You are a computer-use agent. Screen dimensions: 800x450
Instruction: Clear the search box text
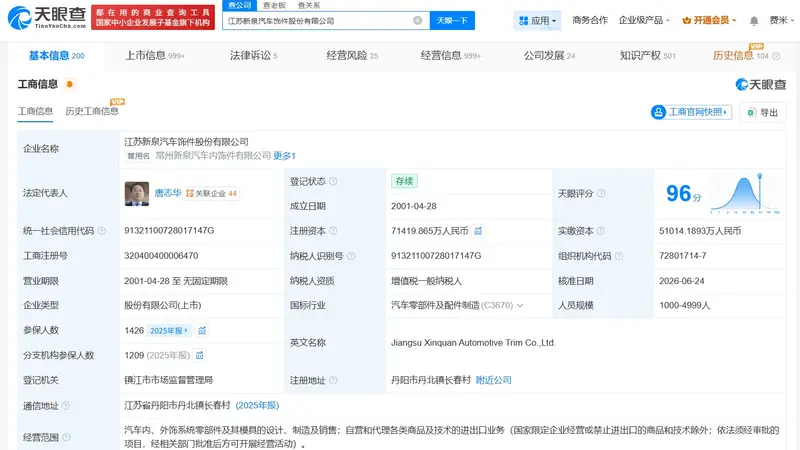417,20
